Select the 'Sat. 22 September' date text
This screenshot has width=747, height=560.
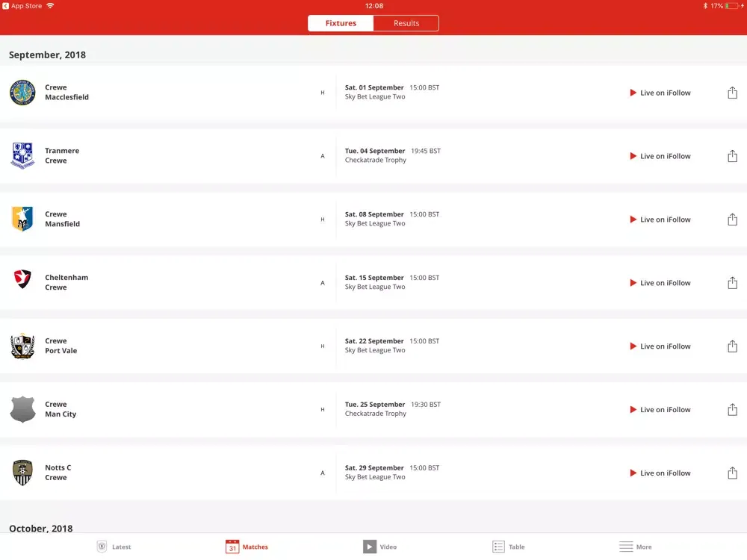pos(374,341)
